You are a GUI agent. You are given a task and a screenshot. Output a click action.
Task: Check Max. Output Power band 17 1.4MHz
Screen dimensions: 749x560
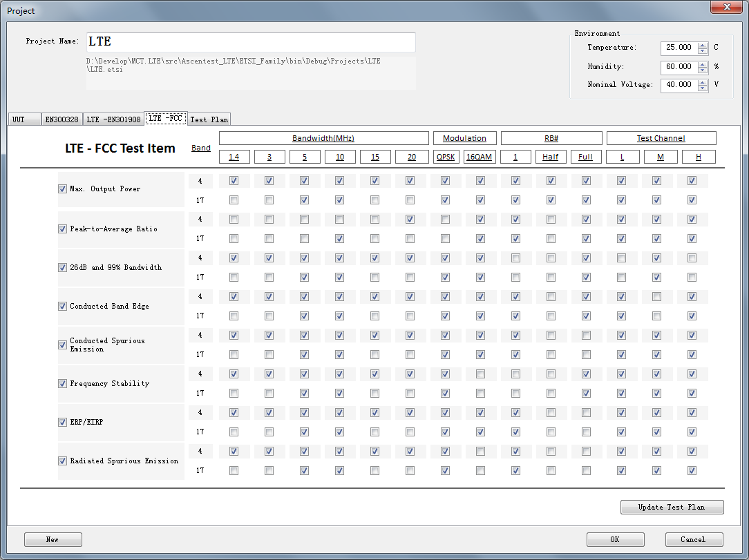tap(234, 200)
